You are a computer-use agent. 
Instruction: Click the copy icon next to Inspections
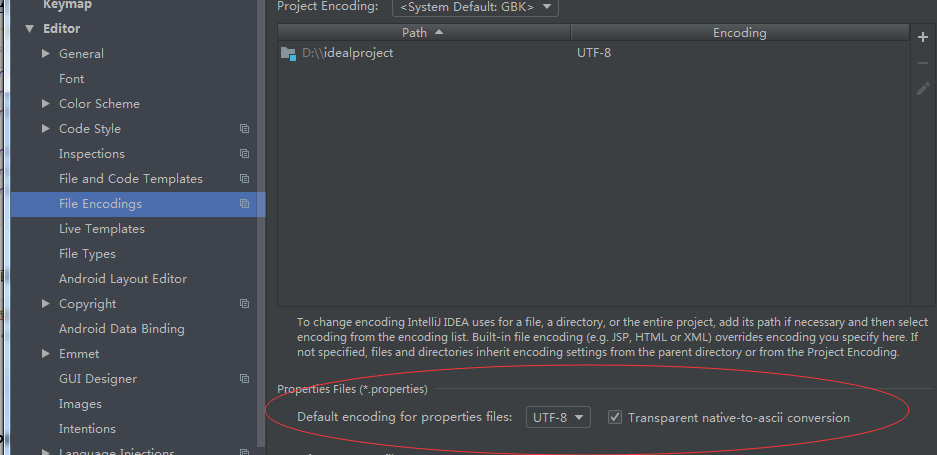pyautogui.click(x=244, y=154)
